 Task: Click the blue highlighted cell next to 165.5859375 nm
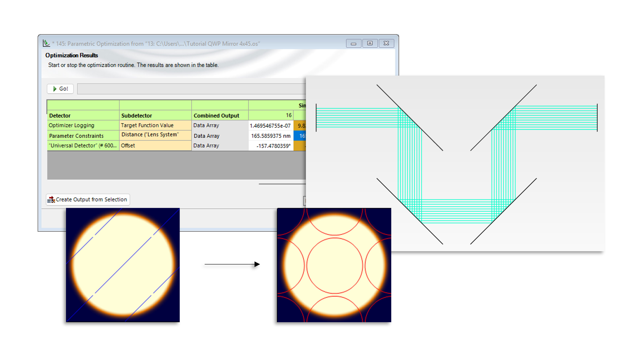300,136
